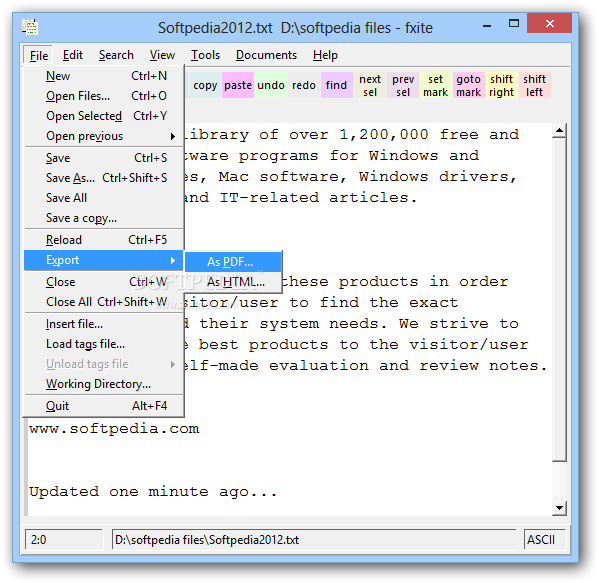599x583 pixels.
Task: Click the shift left toolbar button
Action: coord(534,85)
